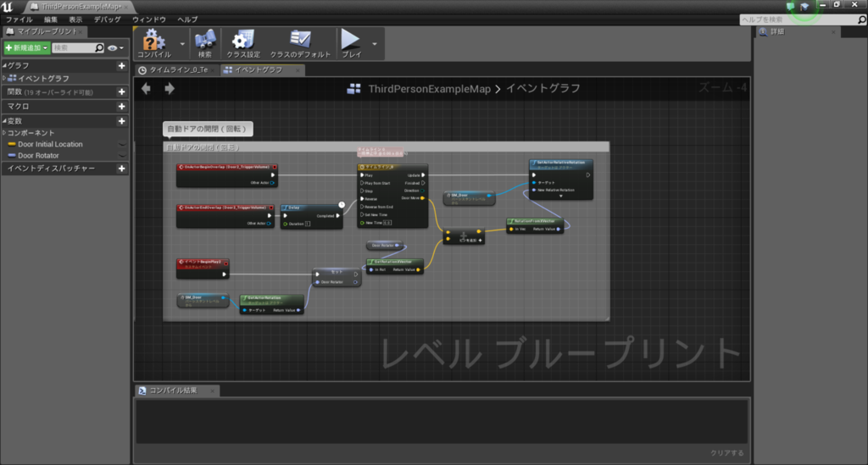Add a new function with the 関数 plus button
This screenshot has height=465, width=868.
(122, 91)
